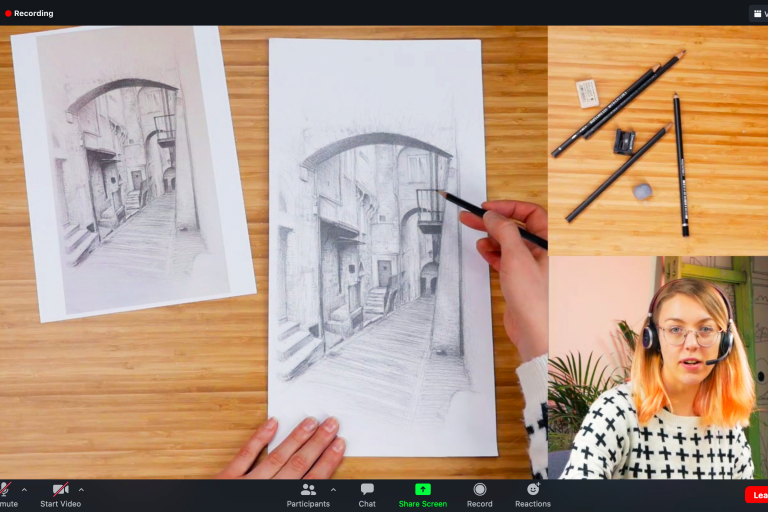This screenshot has width=768, height=512.
Task: Click the Recording indicator at top left
Action: click(x=29, y=13)
